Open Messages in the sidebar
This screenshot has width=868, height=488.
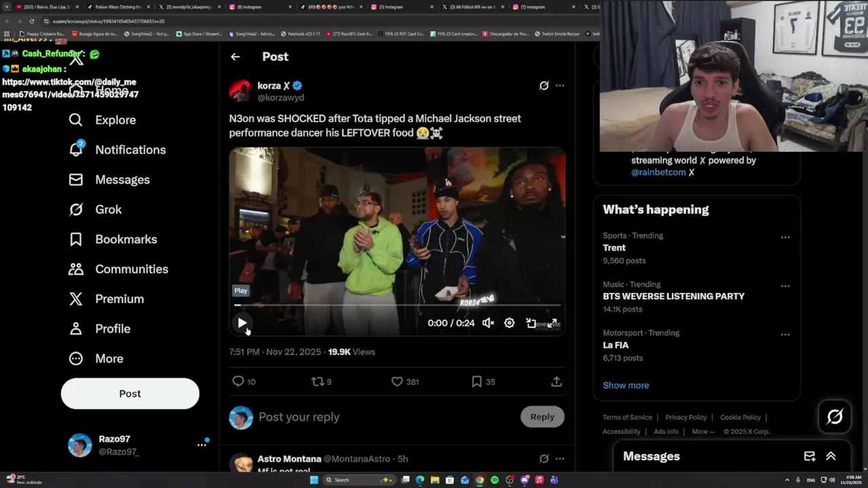pyautogui.click(x=109, y=180)
